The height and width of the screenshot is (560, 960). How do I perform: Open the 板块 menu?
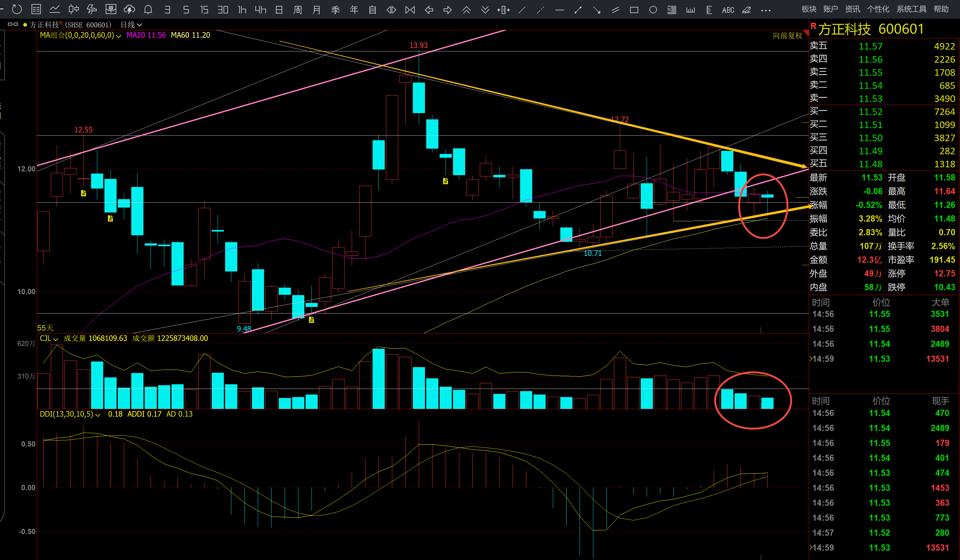coord(809,9)
